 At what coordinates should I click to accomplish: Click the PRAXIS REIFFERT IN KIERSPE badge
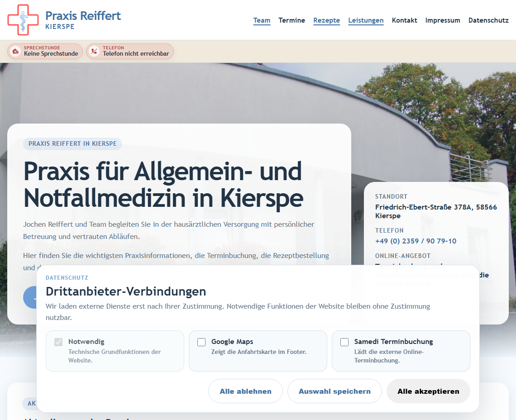coord(72,144)
